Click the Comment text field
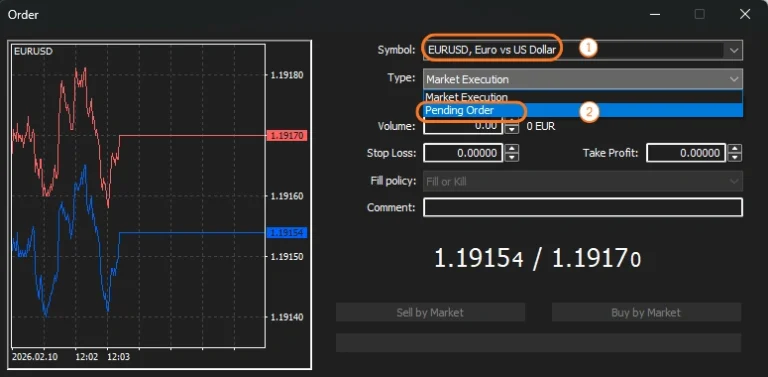Viewport: 768px width, 377px height. click(x=583, y=208)
